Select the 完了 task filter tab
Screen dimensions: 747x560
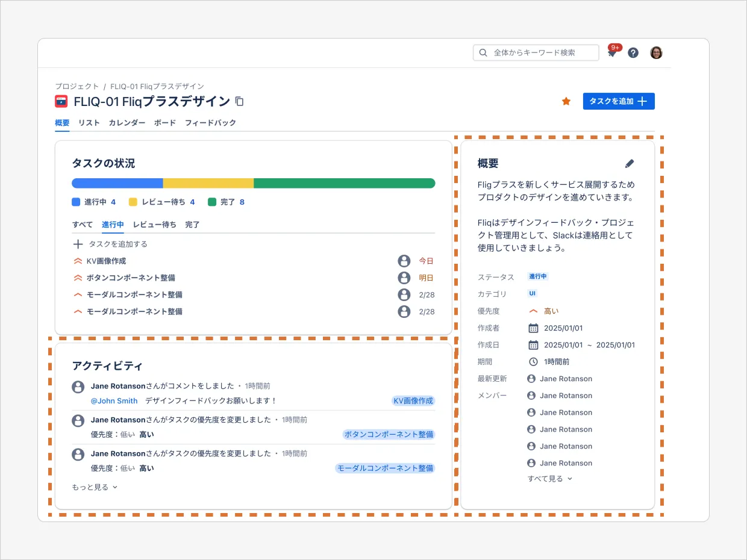coord(192,225)
